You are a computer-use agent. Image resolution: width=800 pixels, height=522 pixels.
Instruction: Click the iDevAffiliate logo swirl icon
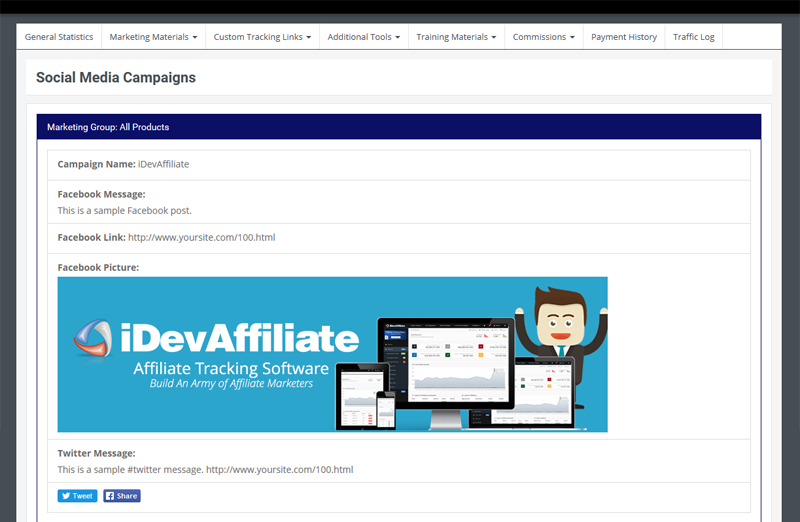93,338
